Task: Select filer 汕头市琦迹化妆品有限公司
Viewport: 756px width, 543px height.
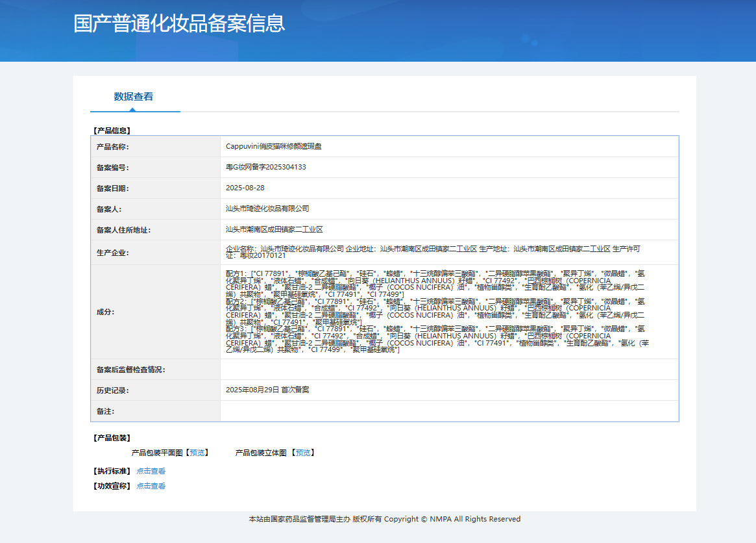Action: [x=267, y=208]
